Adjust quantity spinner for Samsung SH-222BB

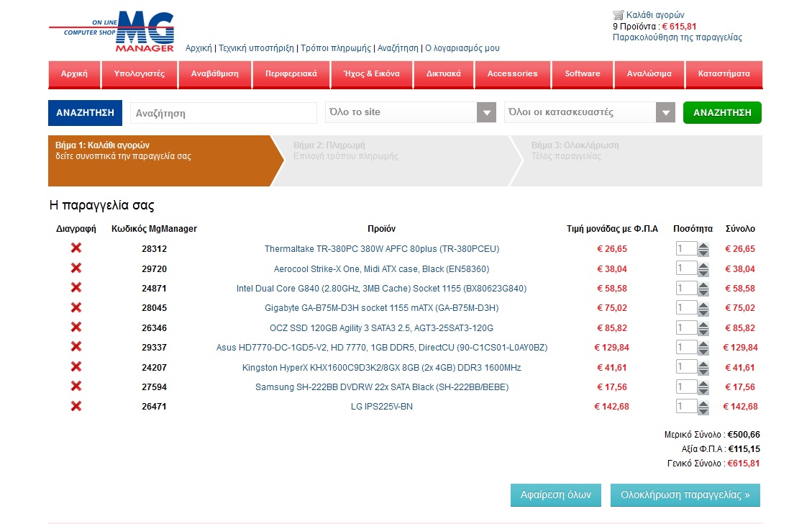[x=703, y=388]
